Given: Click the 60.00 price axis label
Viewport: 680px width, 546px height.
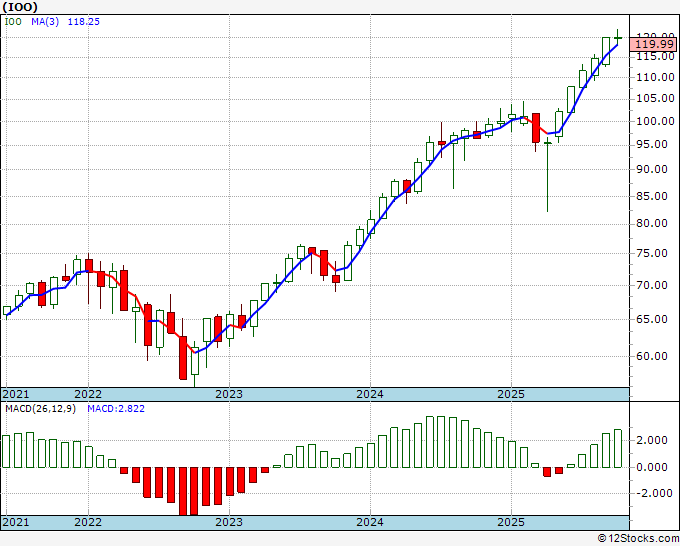Looking at the screenshot, I should point(652,356).
